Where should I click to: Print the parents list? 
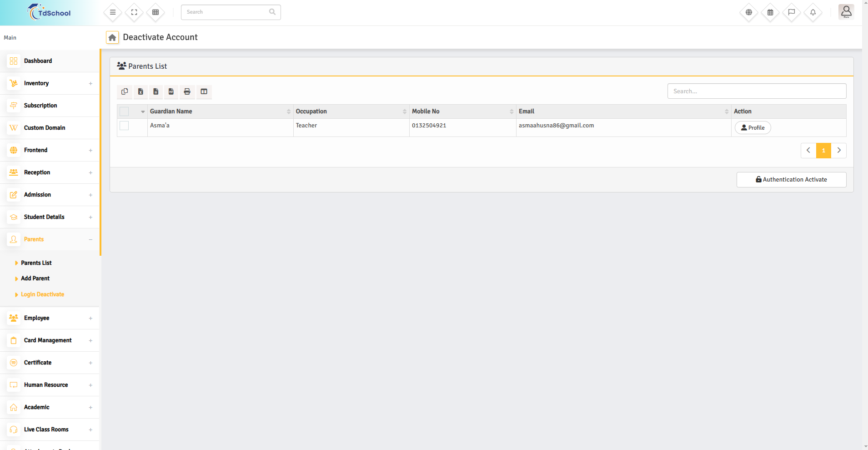click(x=187, y=91)
